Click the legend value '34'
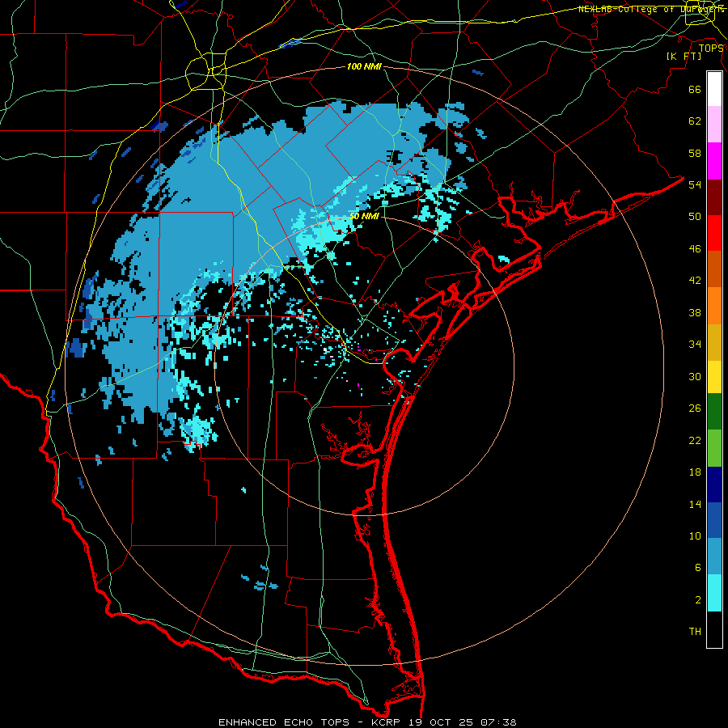 (695, 345)
